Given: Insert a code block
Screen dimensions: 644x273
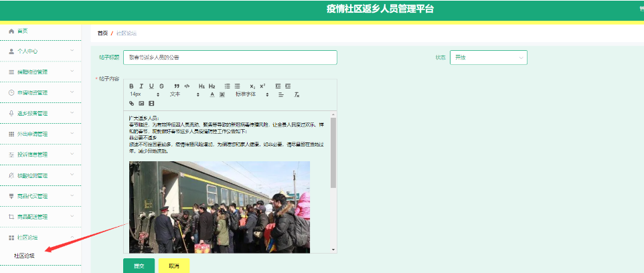Looking at the screenshot, I should (x=187, y=86).
